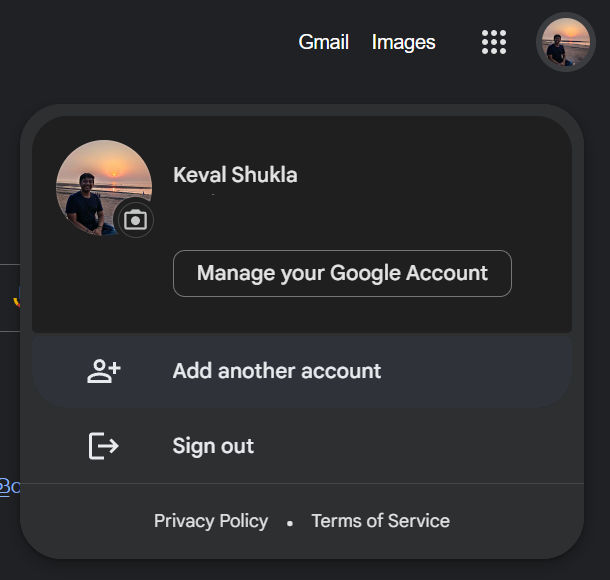Open Gmail from the header
This screenshot has height=580, width=610.
coord(323,42)
